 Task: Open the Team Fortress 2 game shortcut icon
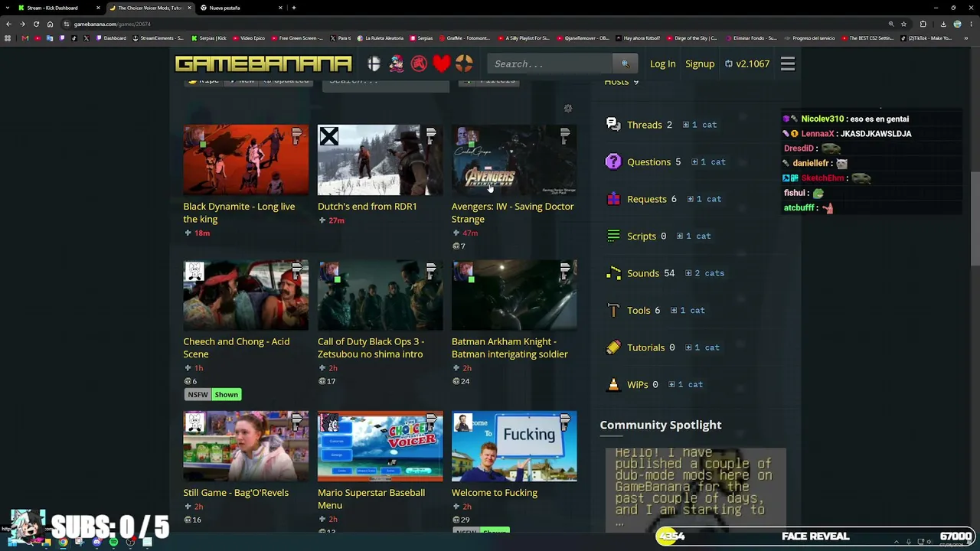(x=464, y=64)
